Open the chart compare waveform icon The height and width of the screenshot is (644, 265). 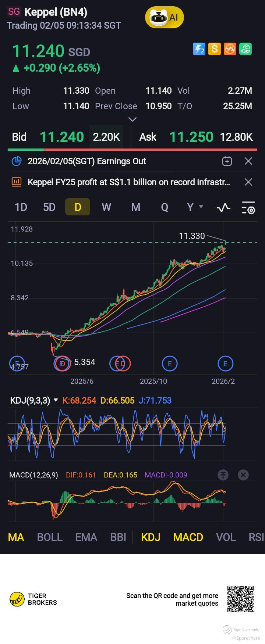pyautogui.click(x=223, y=208)
